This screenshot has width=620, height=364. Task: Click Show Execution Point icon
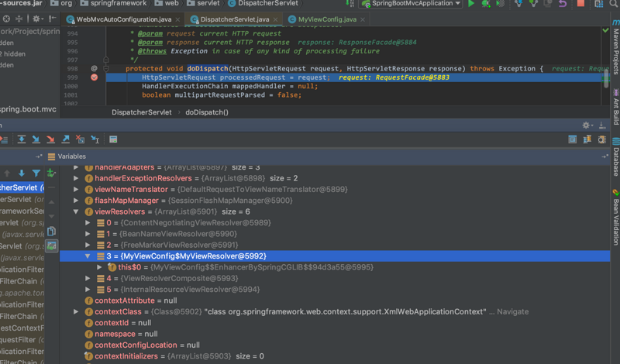tap(4, 139)
